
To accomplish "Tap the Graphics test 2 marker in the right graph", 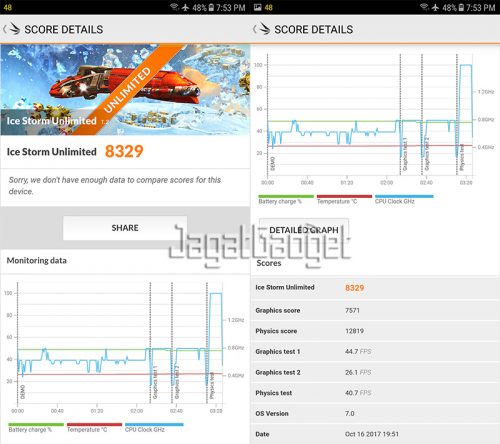I will pyautogui.click(x=427, y=154).
